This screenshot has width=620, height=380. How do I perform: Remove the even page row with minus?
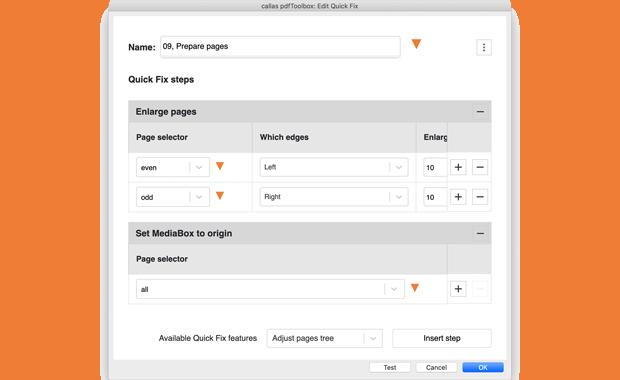point(480,167)
